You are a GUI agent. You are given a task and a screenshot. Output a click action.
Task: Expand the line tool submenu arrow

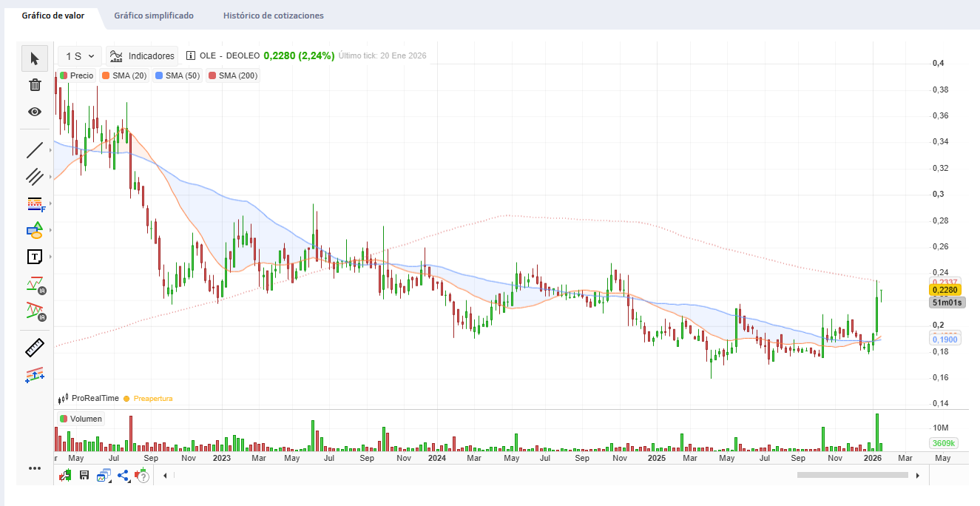point(51,150)
